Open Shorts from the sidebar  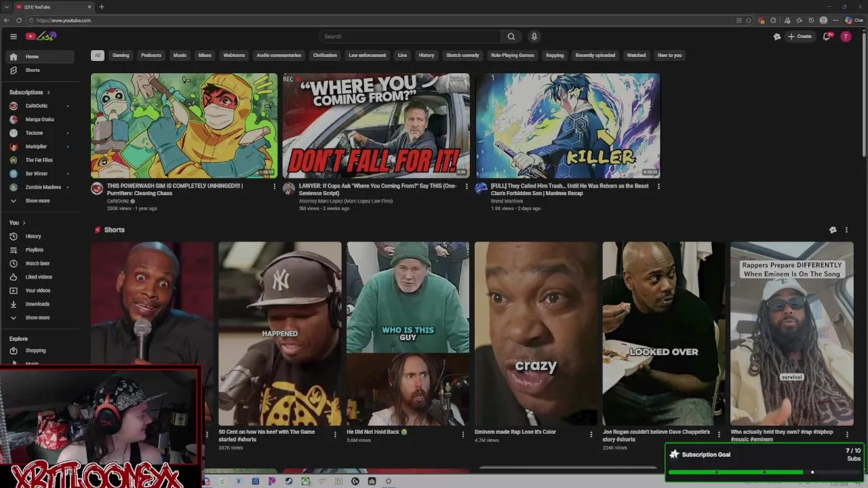40,70
